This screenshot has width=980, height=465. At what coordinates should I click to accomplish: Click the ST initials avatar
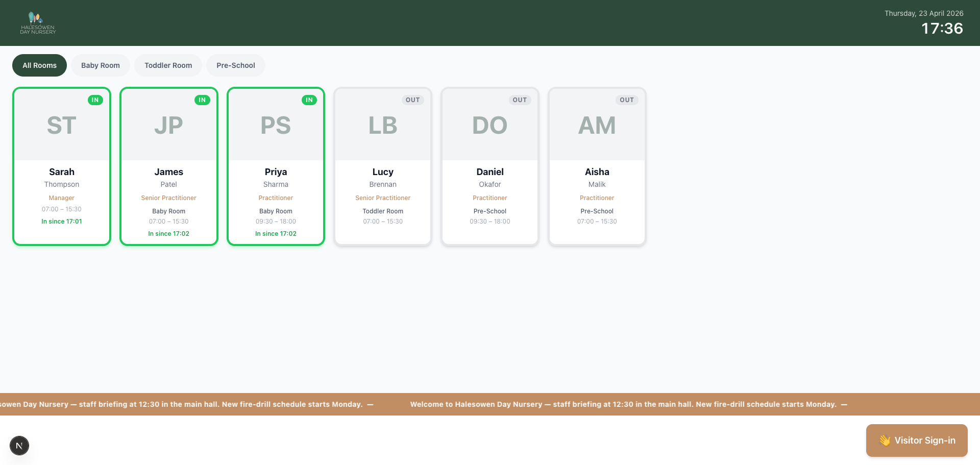click(x=62, y=126)
